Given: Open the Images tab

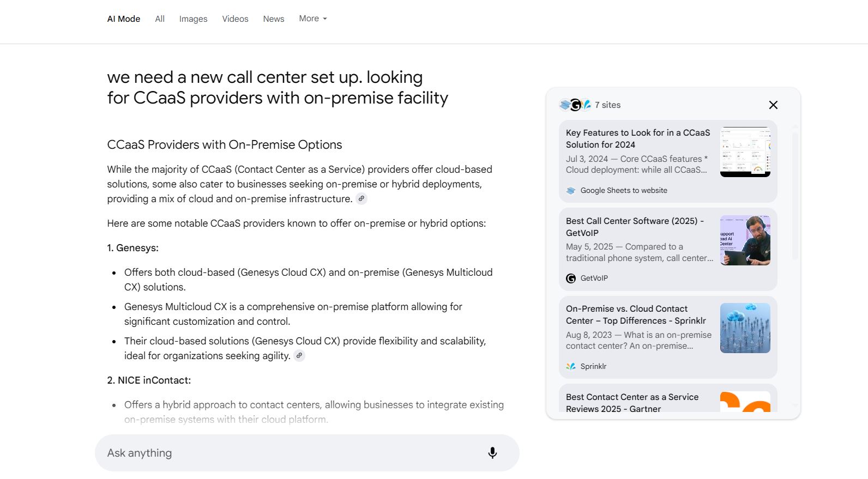Looking at the screenshot, I should point(193,19).
